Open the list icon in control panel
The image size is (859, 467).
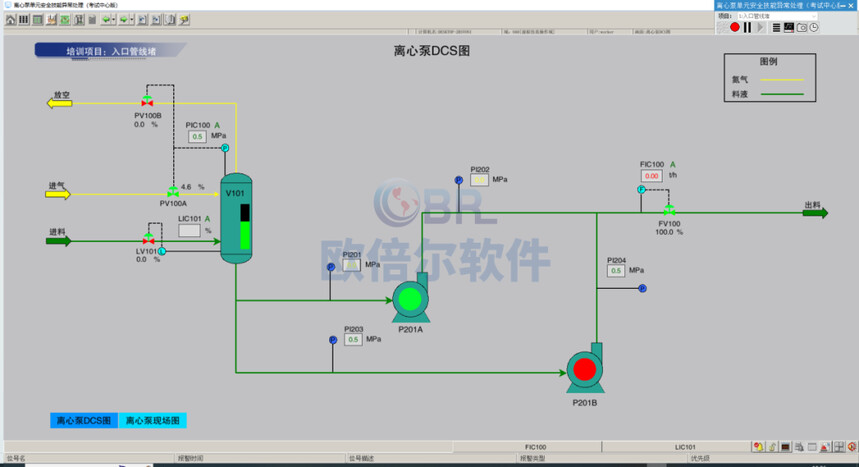(x=776, y=27)
